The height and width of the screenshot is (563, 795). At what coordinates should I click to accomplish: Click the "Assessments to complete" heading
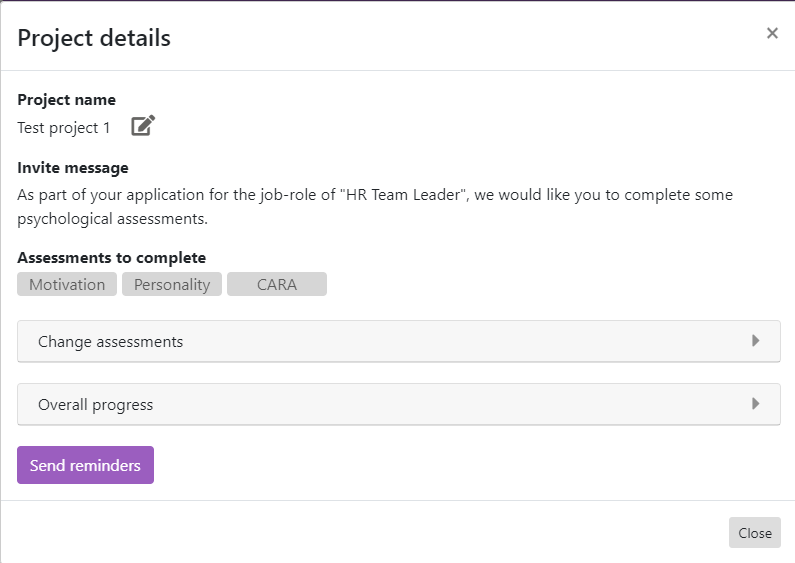coord(112,258)
